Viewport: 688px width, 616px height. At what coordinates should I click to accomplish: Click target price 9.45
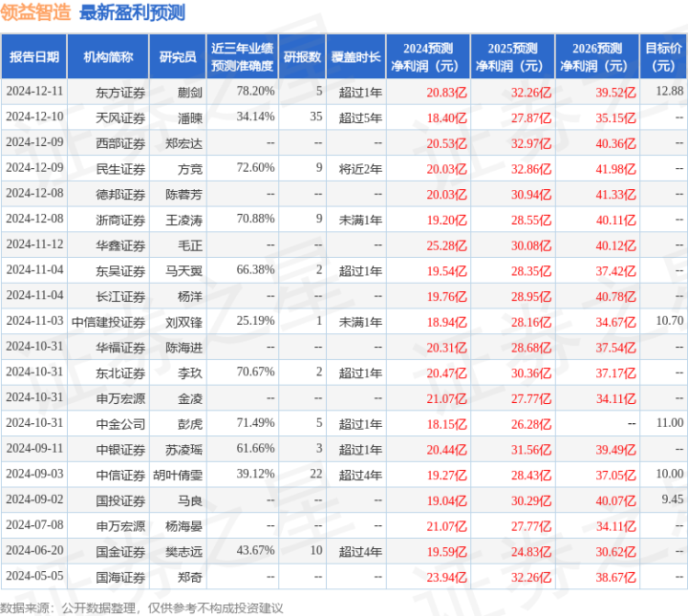(x=672, y=499)
